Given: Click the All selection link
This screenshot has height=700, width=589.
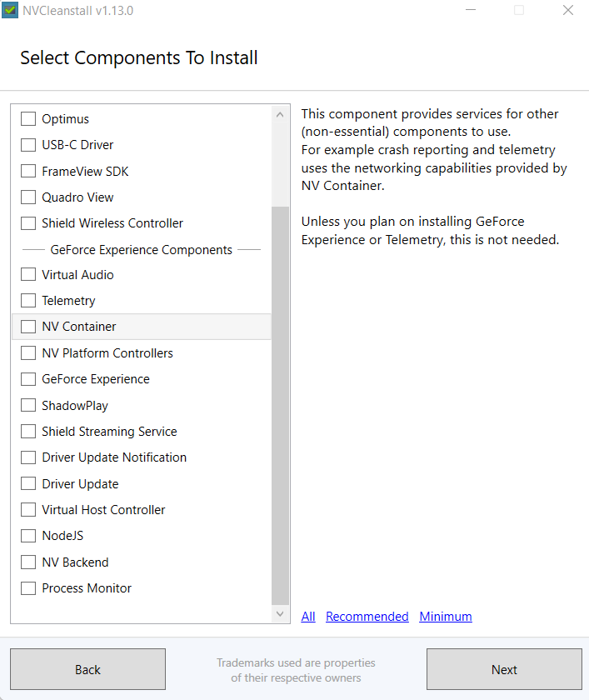Looking at the screenshot, I should tap(308, 617).
